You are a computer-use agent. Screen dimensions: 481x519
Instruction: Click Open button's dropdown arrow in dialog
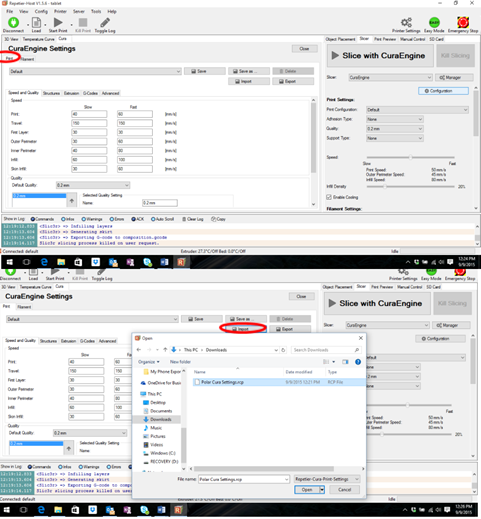(x=322, y=490)
